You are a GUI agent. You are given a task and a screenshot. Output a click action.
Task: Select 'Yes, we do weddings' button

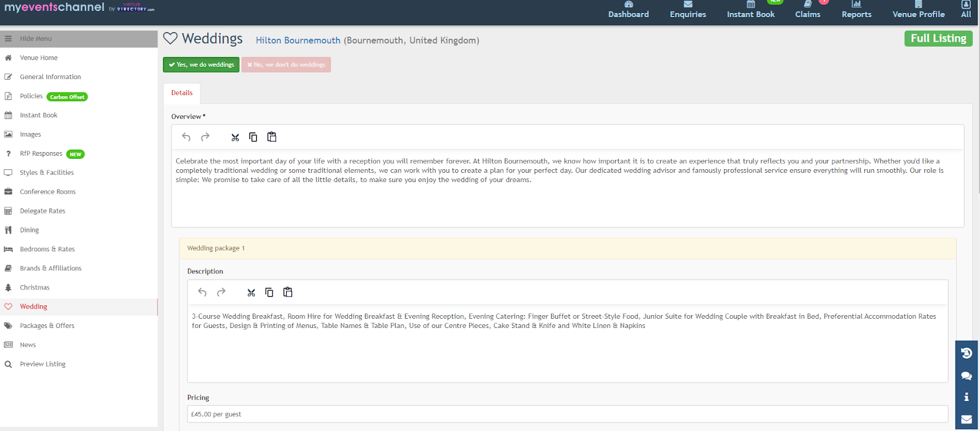[201, 64]
